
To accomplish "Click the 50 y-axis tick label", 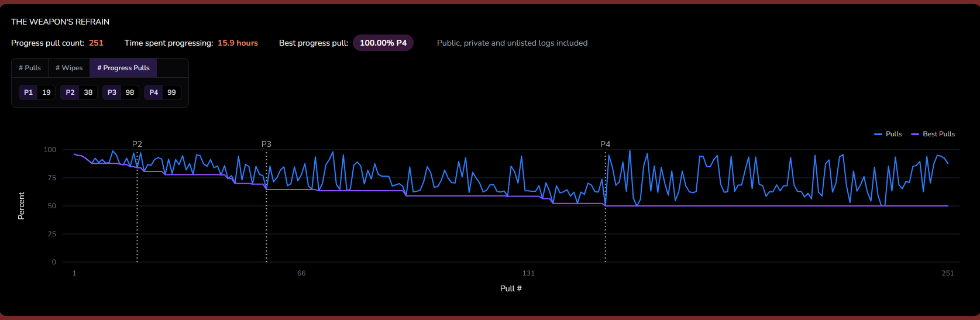I will pos(52,206).
